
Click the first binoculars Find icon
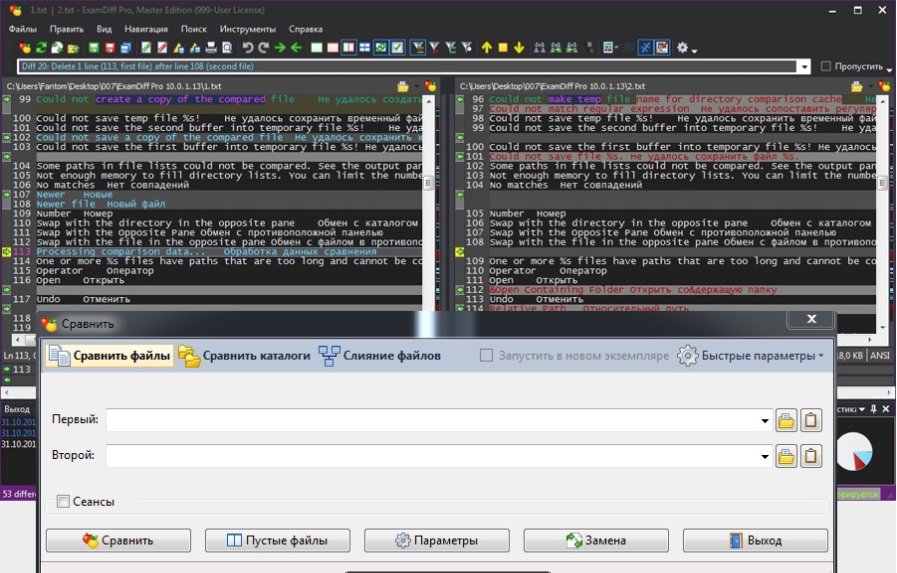[x=539, y=47]
